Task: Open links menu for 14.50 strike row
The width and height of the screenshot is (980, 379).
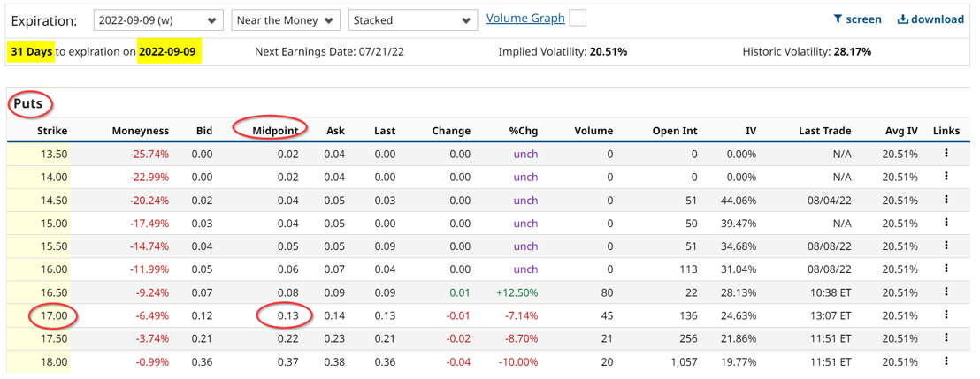Action: (946, 200)
